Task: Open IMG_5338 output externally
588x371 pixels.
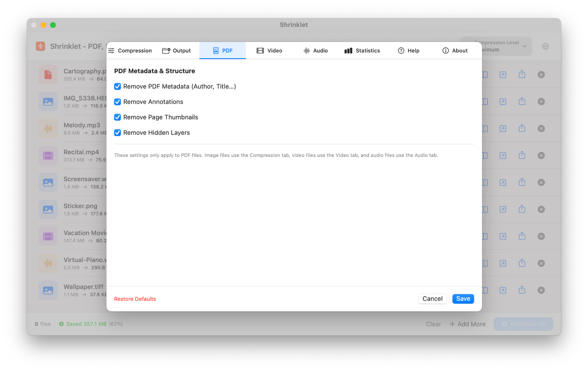Action: pos(503,102)
